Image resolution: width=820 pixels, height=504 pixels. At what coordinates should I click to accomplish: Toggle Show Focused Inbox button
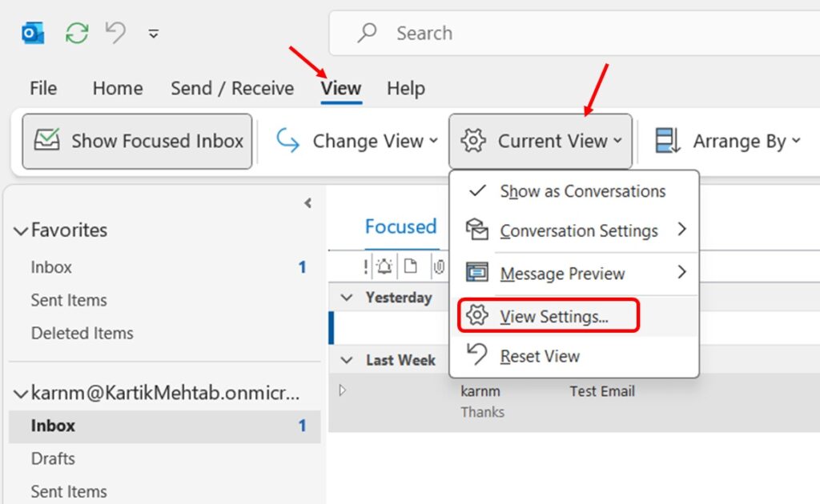click(137, 141)
